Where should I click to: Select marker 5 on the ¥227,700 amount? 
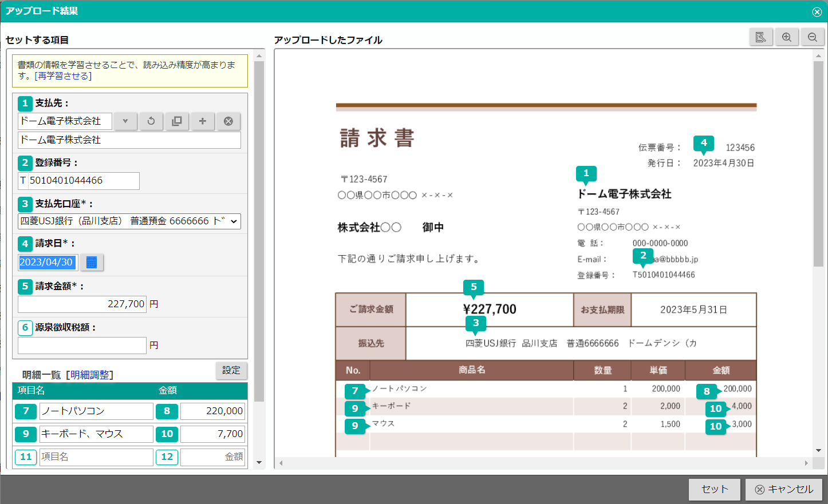click(x=474, y=287)
